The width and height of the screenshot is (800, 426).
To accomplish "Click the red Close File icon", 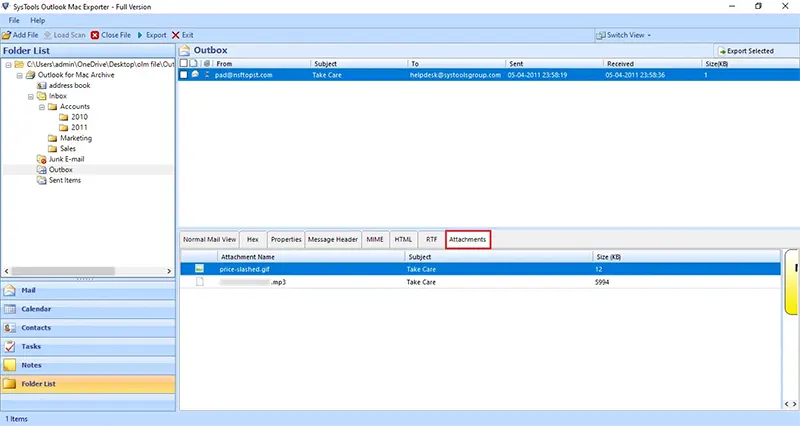I will pyautogui.click(x=95, y=35).
